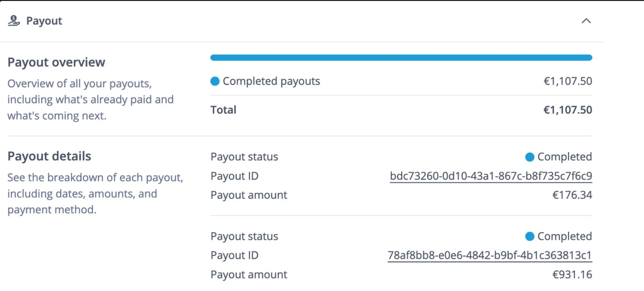Screen dimensions: 644x291
Task: Collapse the Payout section
Action: pos(586,21)
